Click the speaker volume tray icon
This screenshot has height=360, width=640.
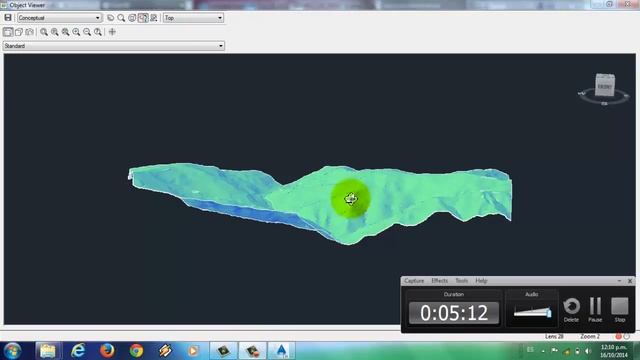pos(588,351)
